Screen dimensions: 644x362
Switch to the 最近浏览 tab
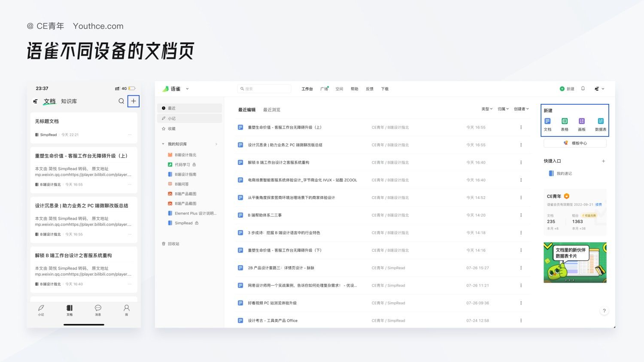click(272, 110)
